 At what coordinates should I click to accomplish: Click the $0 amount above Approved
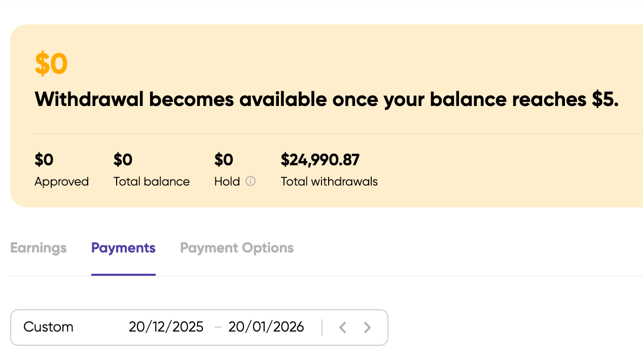click(44, 160)
